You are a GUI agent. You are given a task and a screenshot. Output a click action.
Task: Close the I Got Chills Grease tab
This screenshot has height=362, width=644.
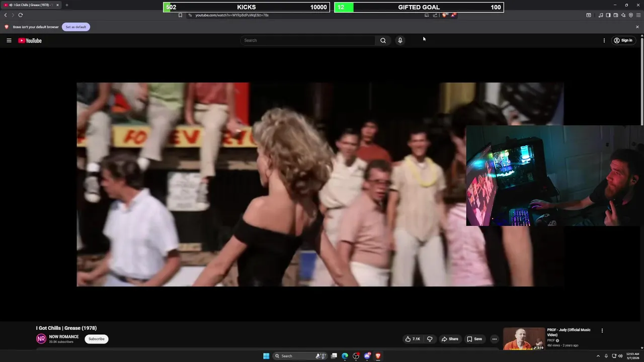point(57,5)
